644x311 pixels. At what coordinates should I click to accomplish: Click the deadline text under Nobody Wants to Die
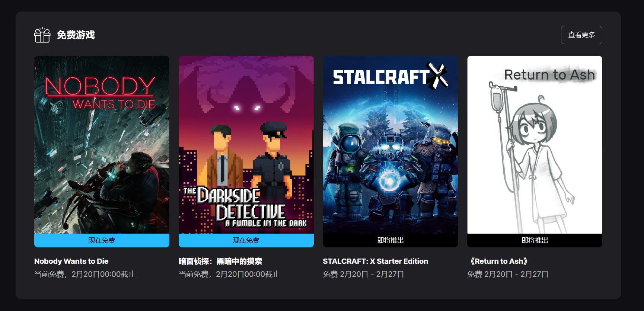pyautogui.click(x=85, y=274)
